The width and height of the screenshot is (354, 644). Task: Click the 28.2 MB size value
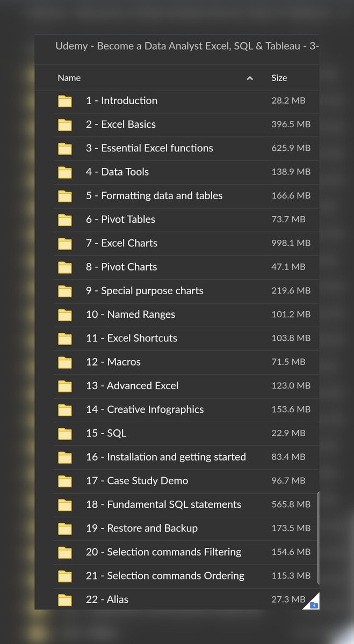point(288,100)
